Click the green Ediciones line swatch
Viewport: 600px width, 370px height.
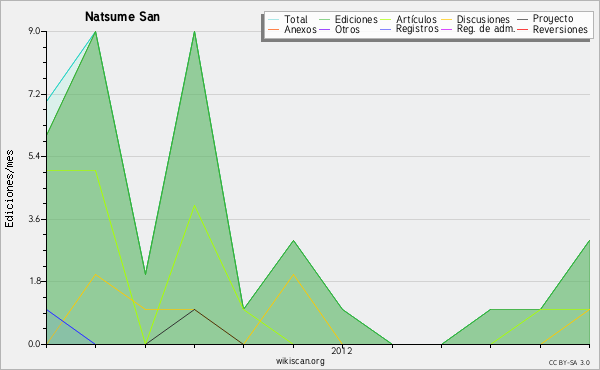324,19
